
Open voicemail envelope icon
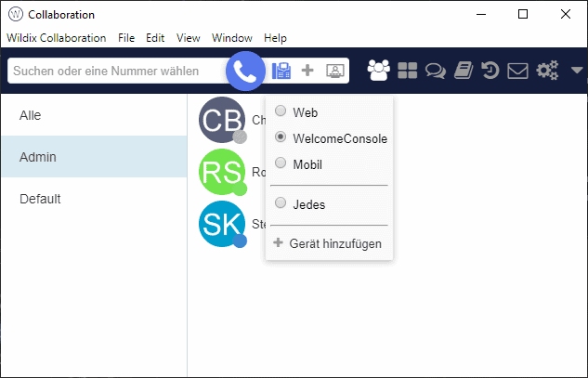(517, 71)
